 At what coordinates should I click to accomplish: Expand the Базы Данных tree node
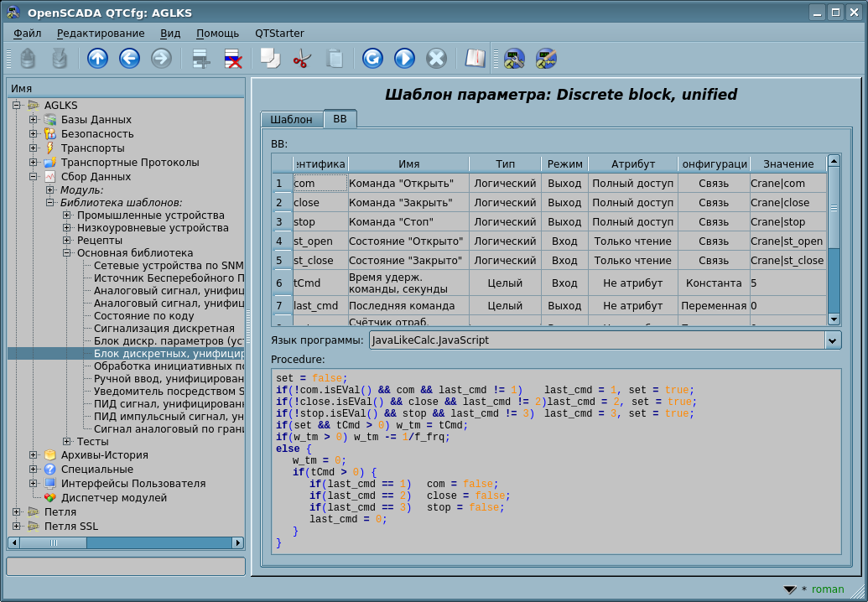point(34,120)
